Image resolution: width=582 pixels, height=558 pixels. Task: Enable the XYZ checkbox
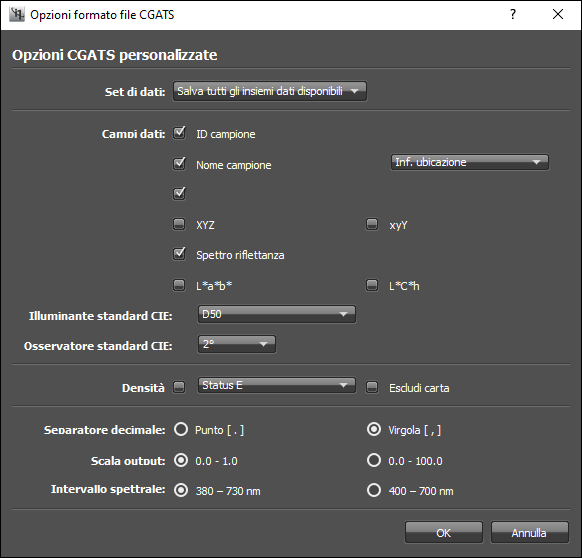tap(179, 224)
